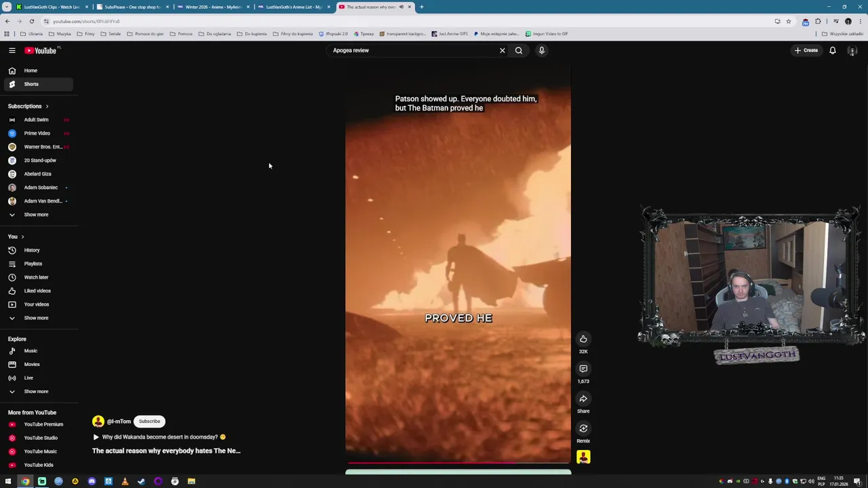Viewport: 868px width, 488px height.
Task: Open the Do oglądania bookmarks folder
Action: [x=215, y=34]
